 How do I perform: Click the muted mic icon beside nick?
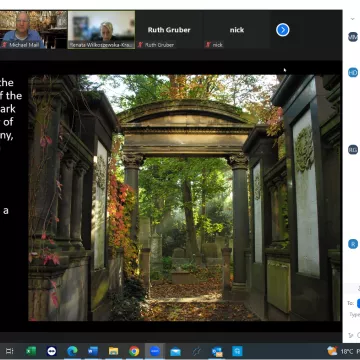208,45
